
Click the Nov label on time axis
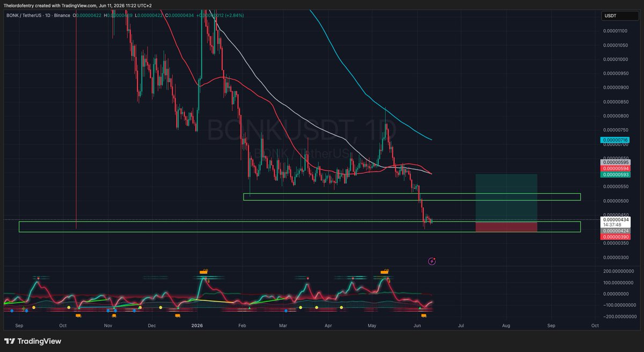(108, 326)
